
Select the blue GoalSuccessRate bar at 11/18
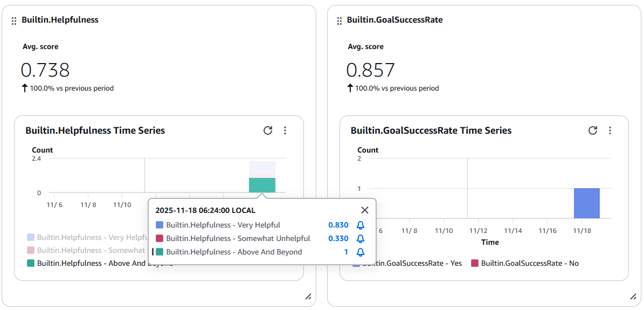pos(586,203)
